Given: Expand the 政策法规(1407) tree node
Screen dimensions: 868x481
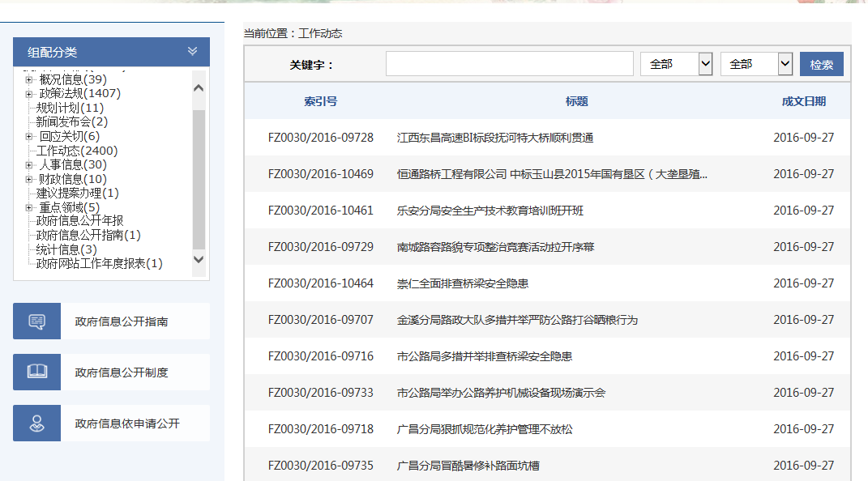Looking at the screenshot, I should pos(29,94).
